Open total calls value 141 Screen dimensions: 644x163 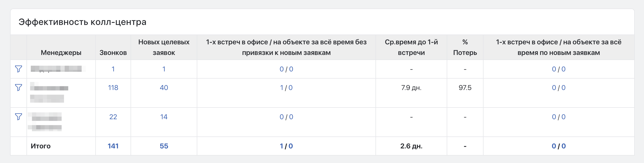pos(113,146)
